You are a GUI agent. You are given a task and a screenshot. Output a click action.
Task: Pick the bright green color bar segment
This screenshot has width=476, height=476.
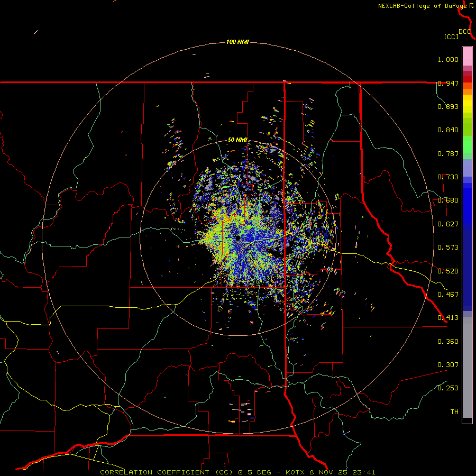tap(467, 144)
